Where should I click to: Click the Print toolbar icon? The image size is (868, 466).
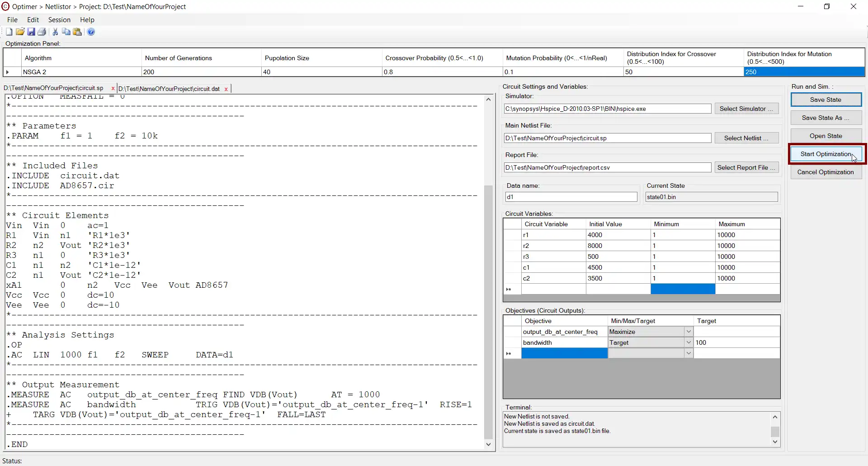[x=42, y=32]
